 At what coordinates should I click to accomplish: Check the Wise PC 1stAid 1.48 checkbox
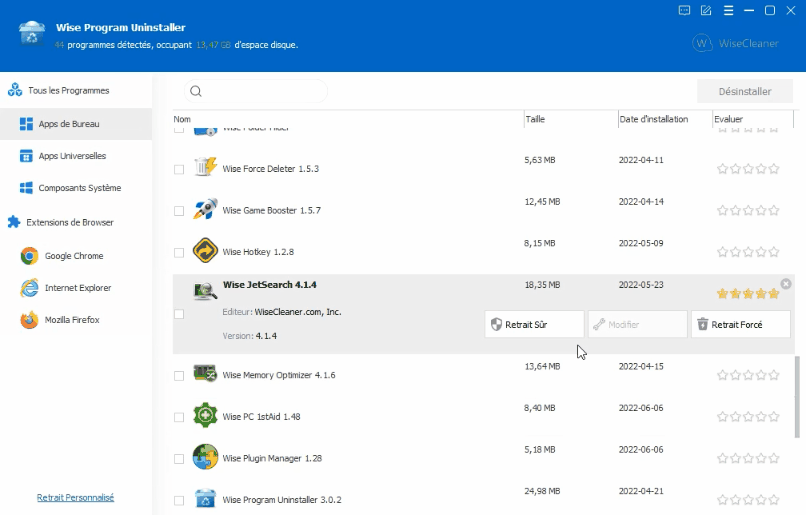pos(179,417)
